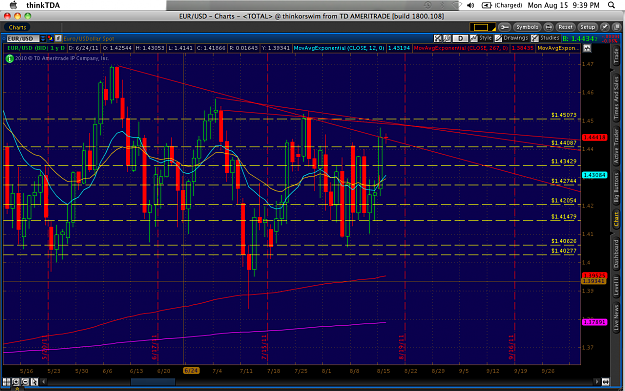Click the print icon button
The image size is (625, 391).
pos(548,27)
